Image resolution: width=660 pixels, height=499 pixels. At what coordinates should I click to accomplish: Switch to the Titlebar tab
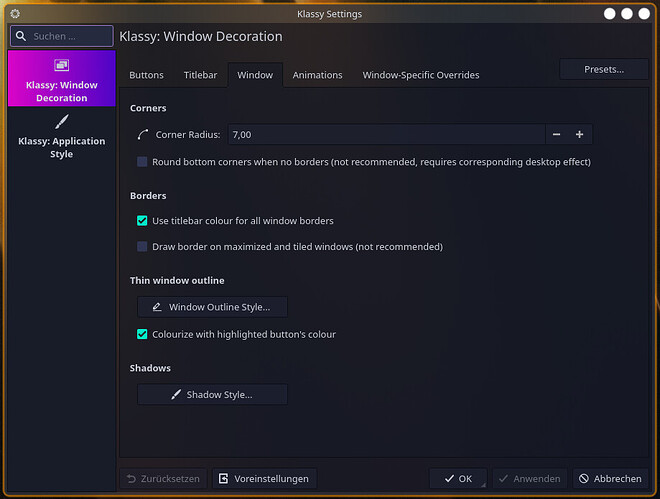coord(200,75)
